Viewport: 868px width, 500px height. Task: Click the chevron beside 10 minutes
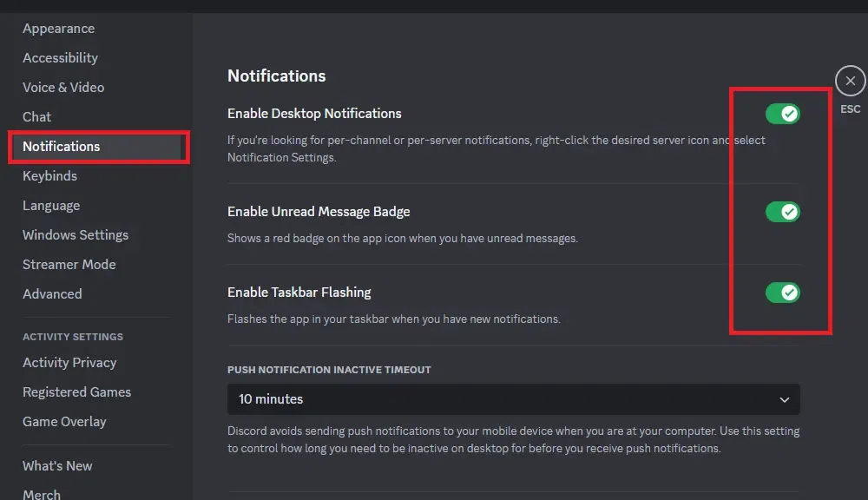click(x=784, y=400)
